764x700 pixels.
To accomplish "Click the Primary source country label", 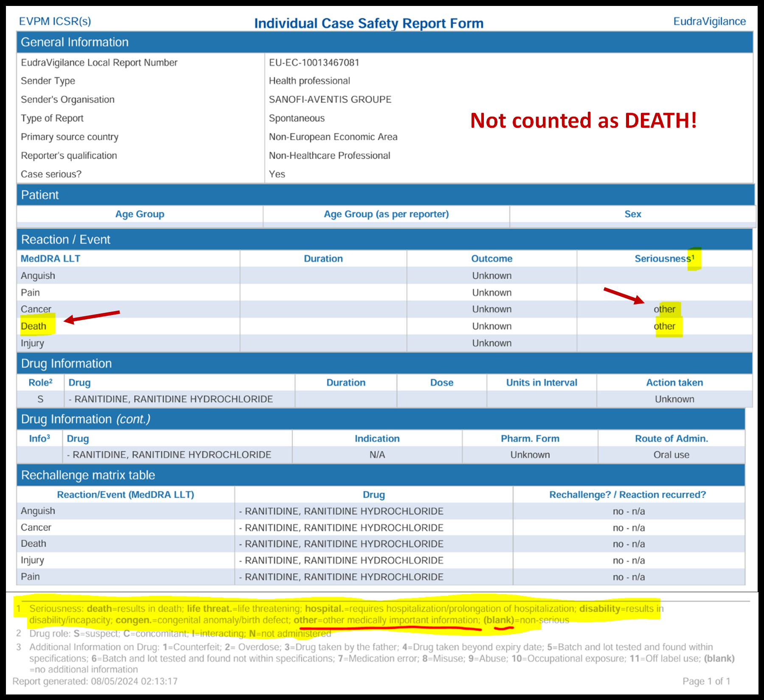I will 70,137.
